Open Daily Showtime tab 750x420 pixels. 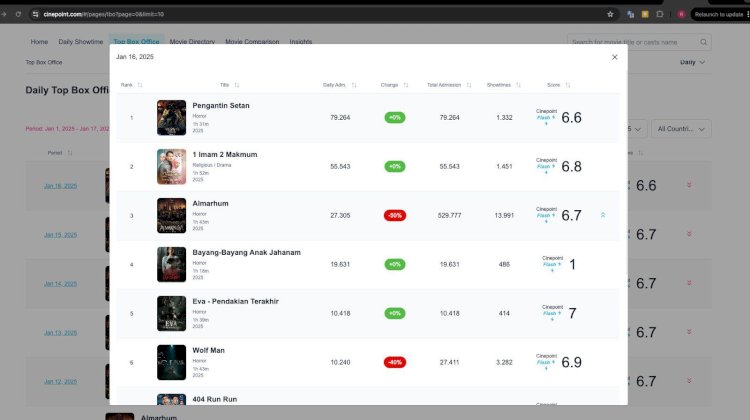[x=80, y=42]
